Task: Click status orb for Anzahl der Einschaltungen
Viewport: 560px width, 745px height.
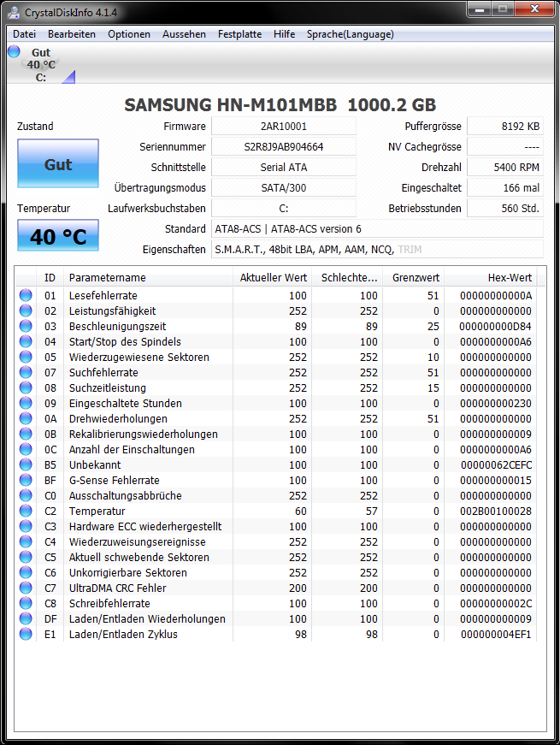Action: coord(26,449)
